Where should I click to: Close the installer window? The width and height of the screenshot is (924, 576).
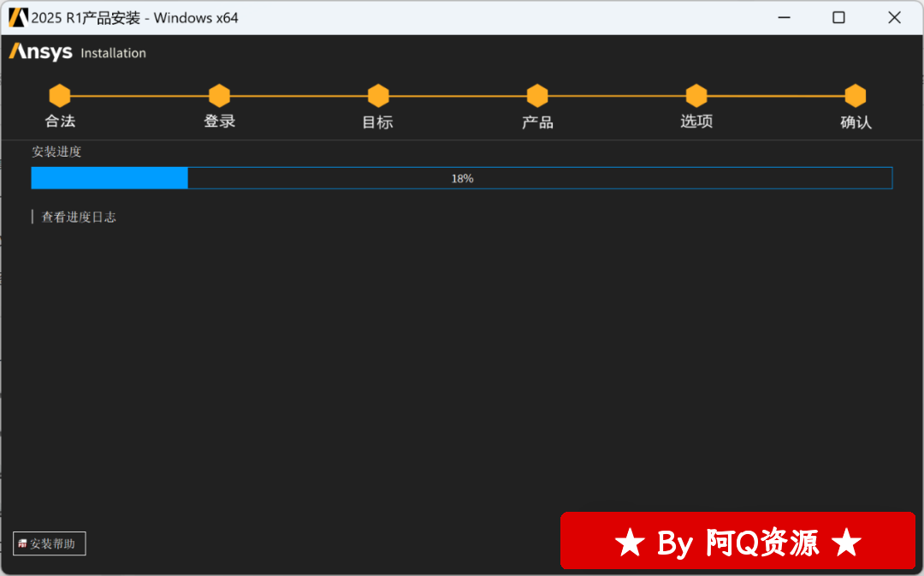[x=895, y=18]
